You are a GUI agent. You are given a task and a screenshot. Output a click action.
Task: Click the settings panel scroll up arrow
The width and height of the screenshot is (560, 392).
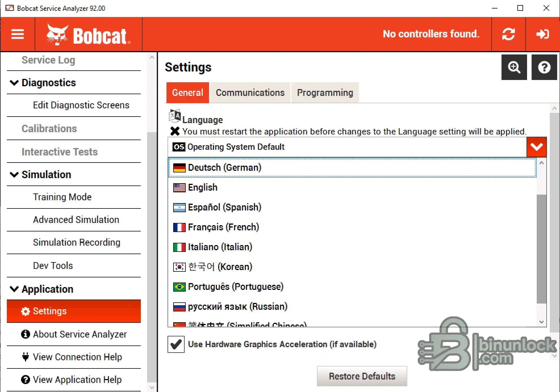pos(555,108)
